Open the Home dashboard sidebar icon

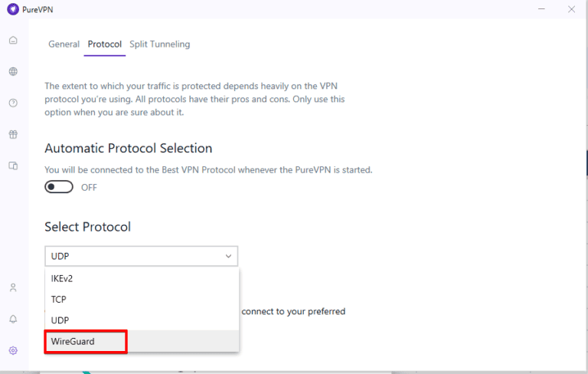tap(13, 40)
